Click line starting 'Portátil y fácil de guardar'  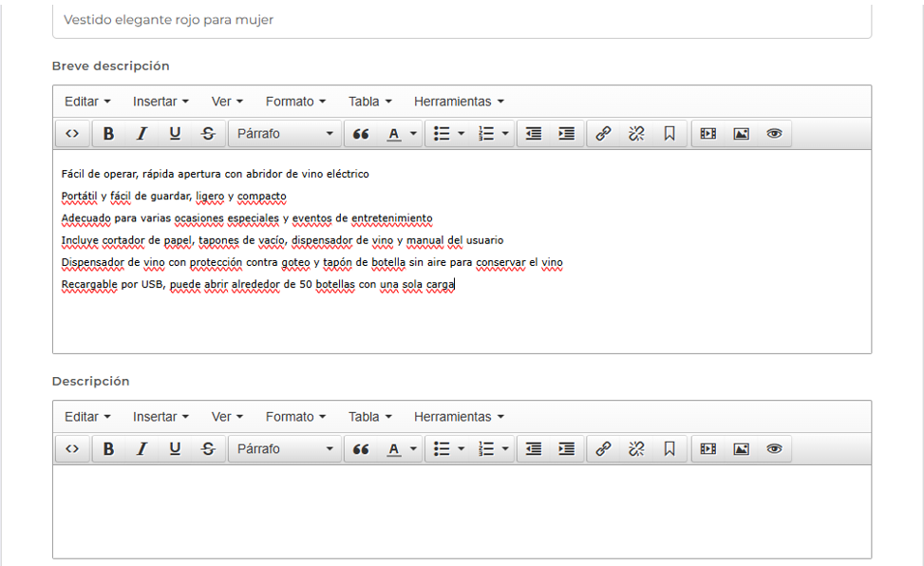point(174,197)
